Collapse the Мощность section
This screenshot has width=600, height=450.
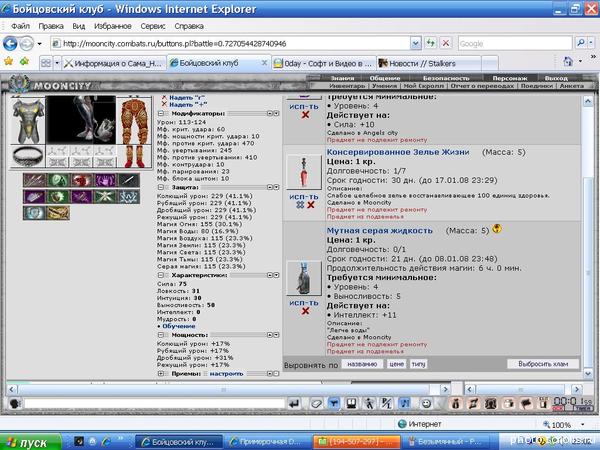161,335
